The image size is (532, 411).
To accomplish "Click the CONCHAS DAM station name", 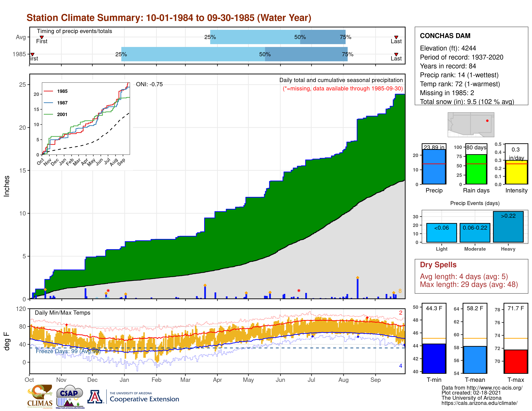I will [445, 36].
